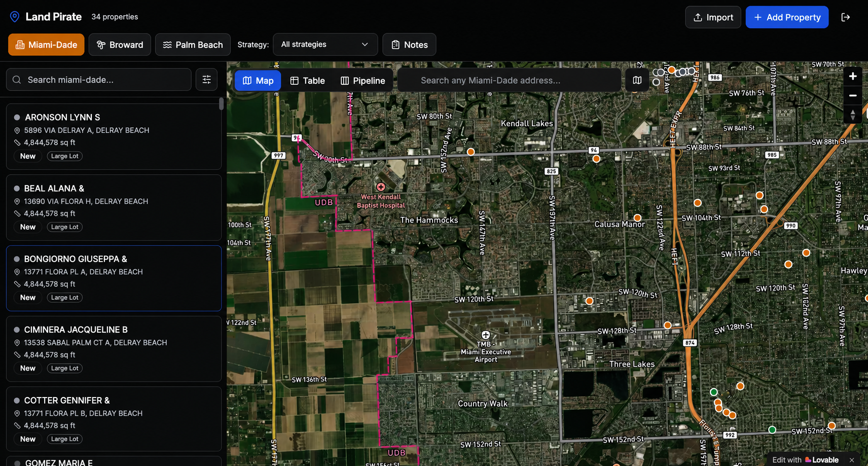Click address pin icon on CIMINERA JACQUELINE B card

tap(17, 343)
